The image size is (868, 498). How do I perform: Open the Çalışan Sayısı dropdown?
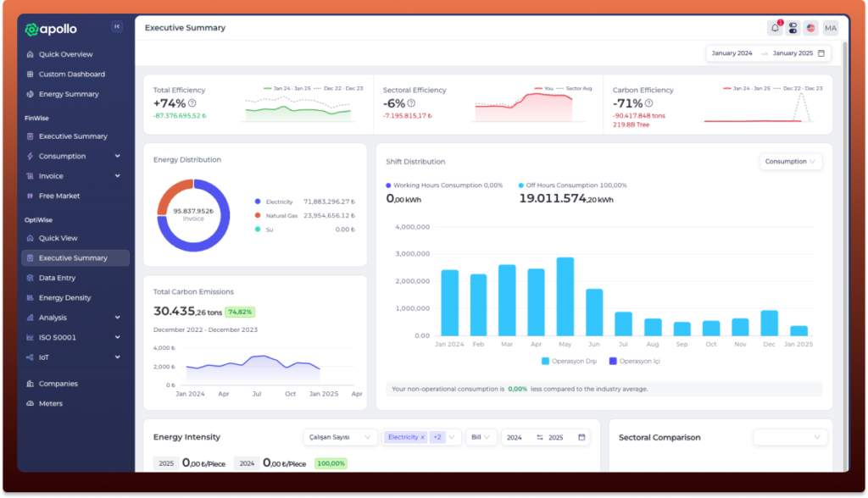(340, 437)
